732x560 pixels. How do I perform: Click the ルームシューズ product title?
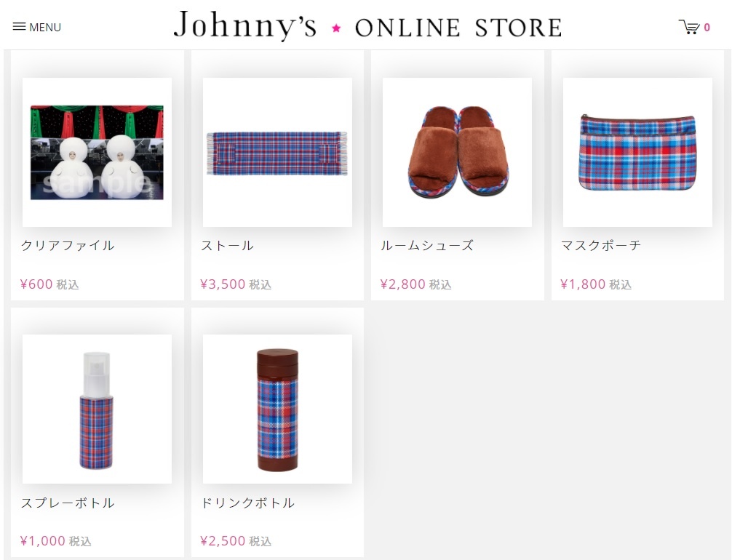pyautogui.click(x=427, y=246)
